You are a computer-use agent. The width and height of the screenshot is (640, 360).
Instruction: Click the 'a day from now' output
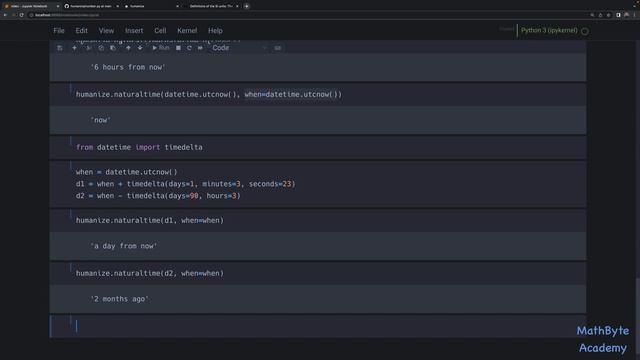124,246
